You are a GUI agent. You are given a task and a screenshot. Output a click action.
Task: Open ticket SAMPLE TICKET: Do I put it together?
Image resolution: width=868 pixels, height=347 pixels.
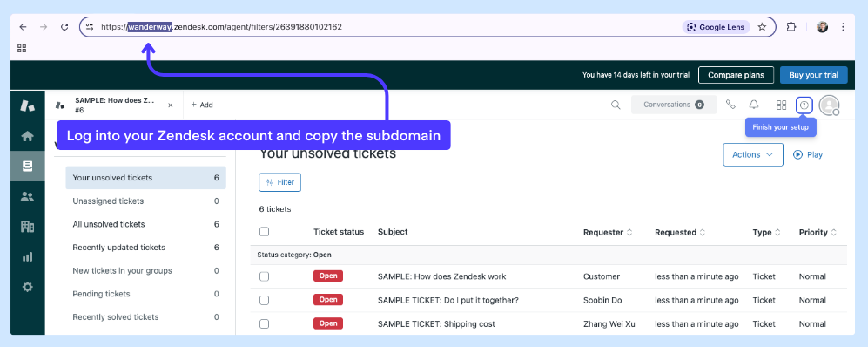point(448,301)
